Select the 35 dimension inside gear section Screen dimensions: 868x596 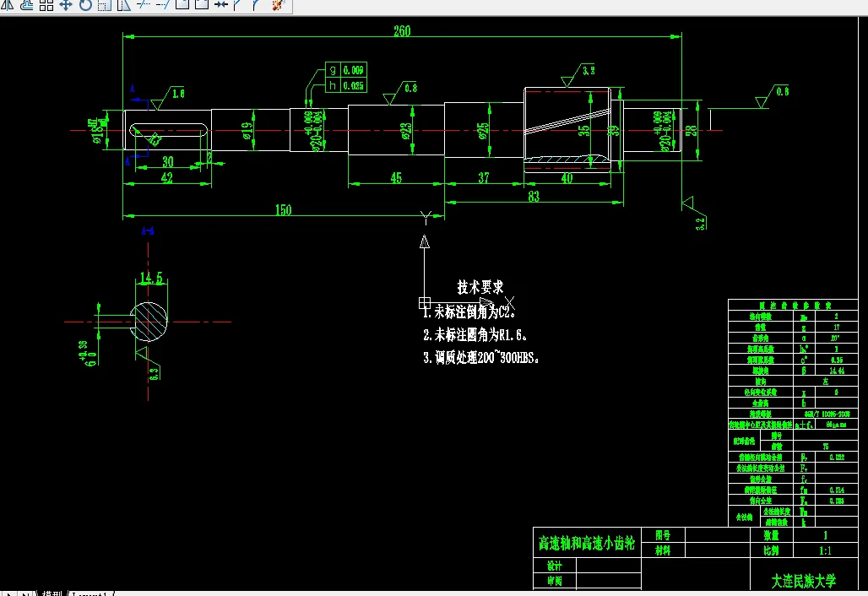point(584,131)
